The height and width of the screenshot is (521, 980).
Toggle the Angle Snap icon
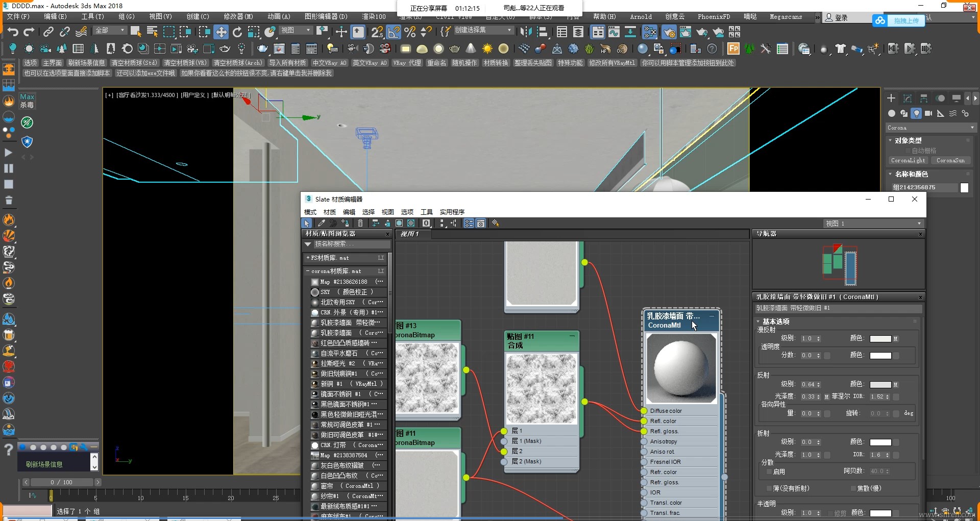tap(394, 32)
